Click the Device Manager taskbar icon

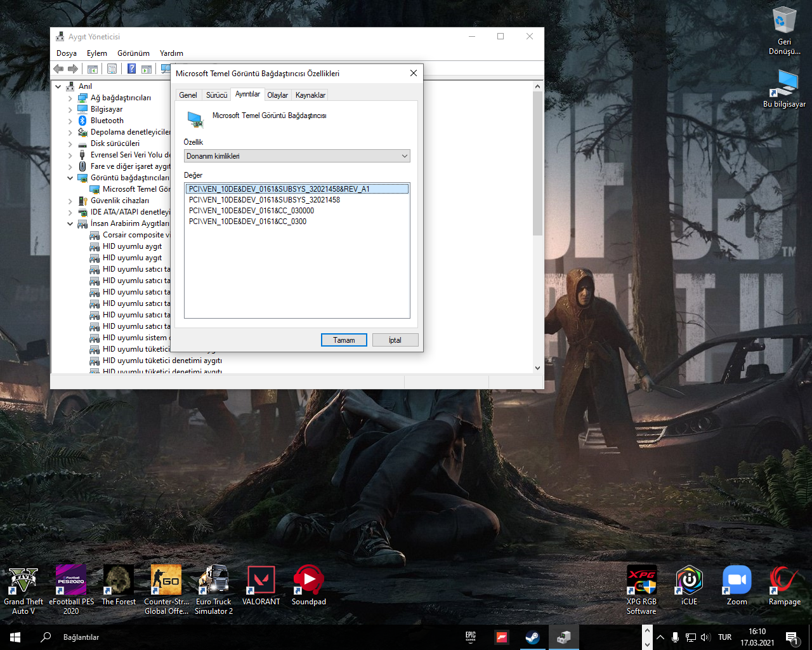pyautogui.click(x=563, y=637)
